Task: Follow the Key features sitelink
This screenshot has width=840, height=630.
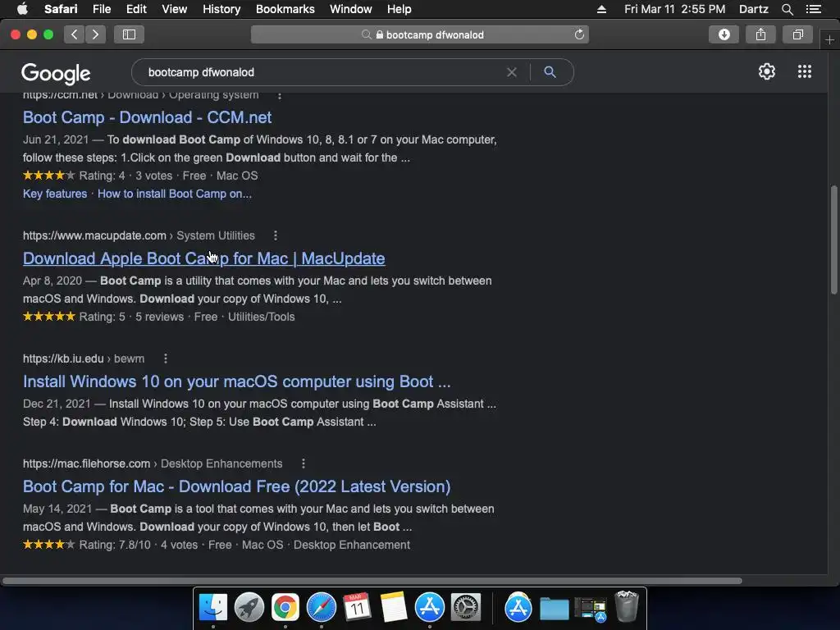Action: (55, 194)
